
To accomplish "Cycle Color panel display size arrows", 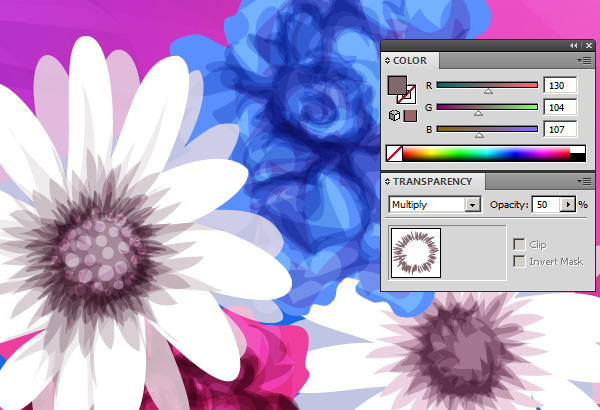I will (388, 61).
